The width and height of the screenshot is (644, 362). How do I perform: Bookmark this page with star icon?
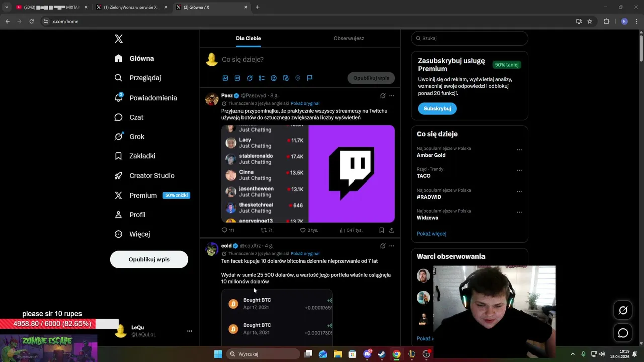coord(590,21)
